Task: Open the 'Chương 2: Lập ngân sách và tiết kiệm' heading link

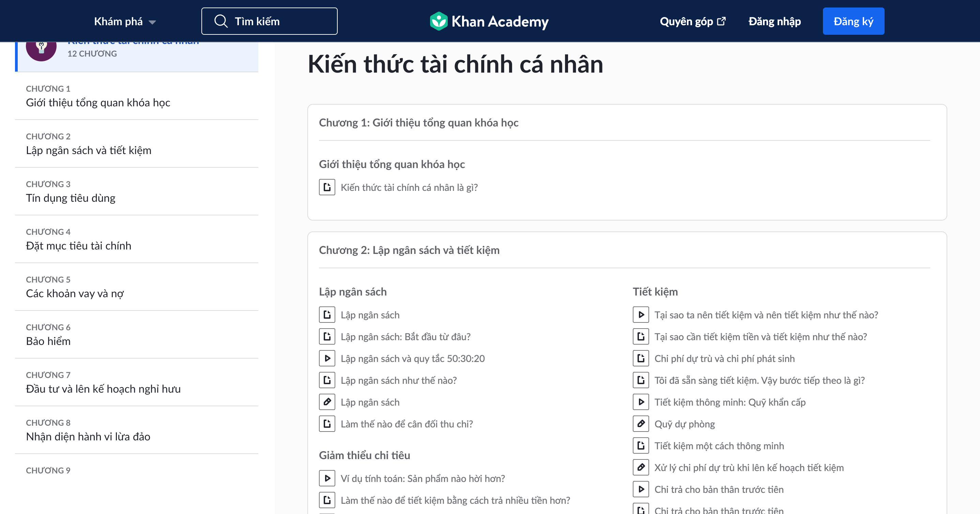Action: tap(409, 250)
